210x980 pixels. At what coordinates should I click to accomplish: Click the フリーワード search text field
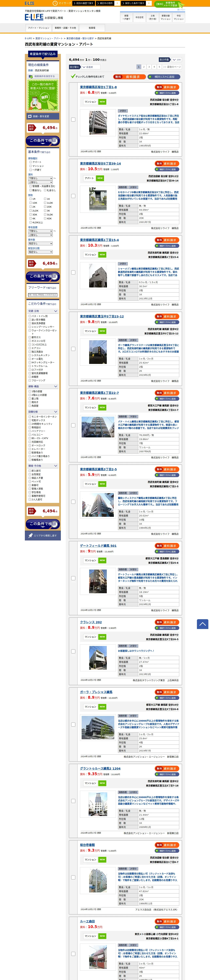pos(43,295)
